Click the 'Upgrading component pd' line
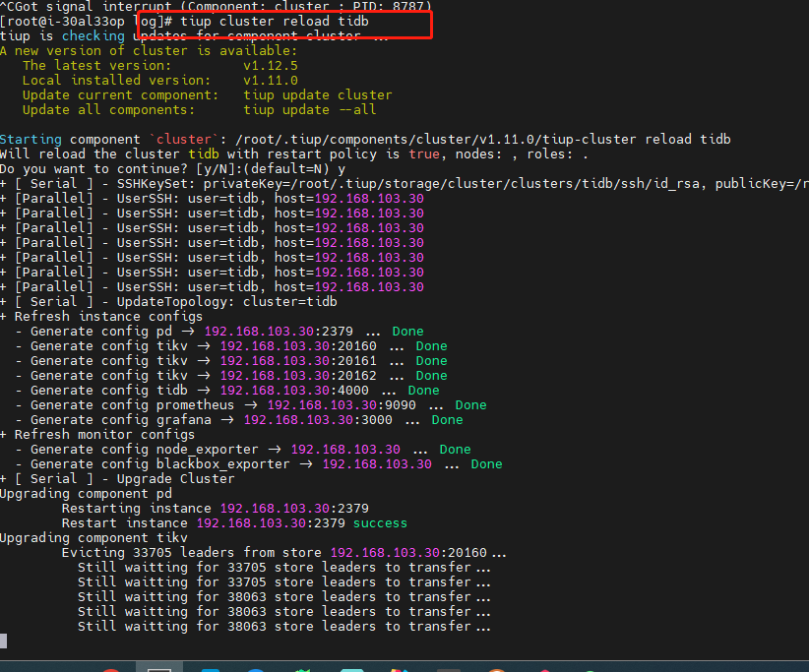Viewport: 809px width, 672px height. [87, 494]
